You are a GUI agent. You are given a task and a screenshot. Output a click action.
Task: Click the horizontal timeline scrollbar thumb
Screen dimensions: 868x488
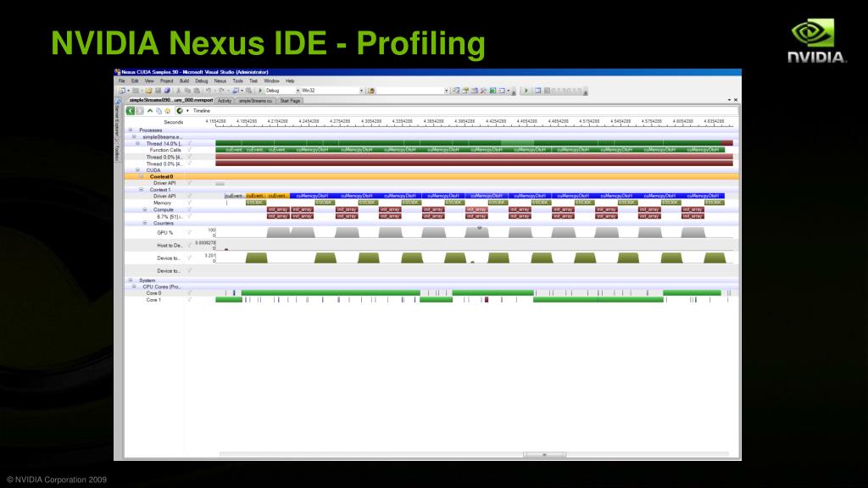(545, 455)
